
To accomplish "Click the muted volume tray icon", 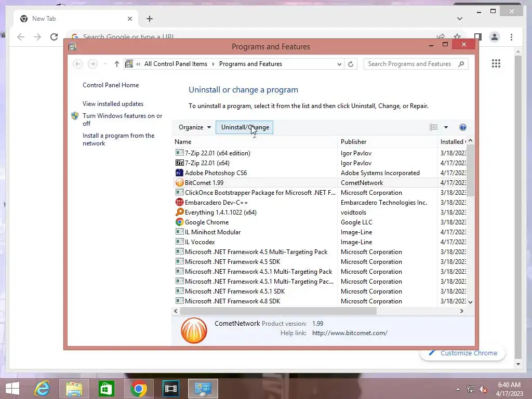I will coord(483,389).
